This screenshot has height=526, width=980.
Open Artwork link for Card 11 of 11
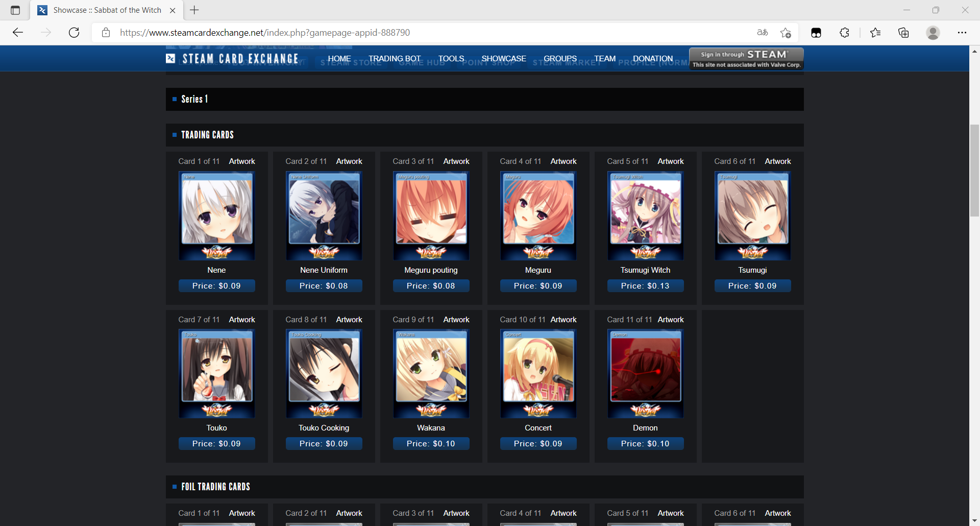point(671,320)
